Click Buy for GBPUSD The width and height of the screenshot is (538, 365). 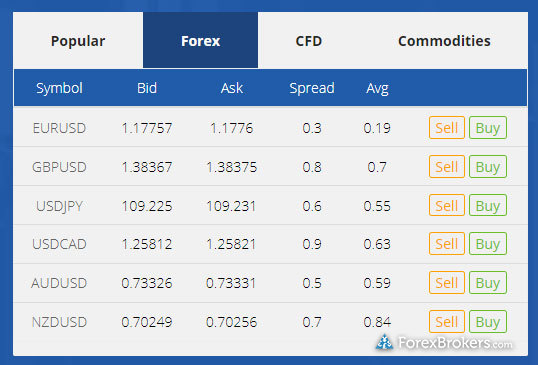click(488, 167)
